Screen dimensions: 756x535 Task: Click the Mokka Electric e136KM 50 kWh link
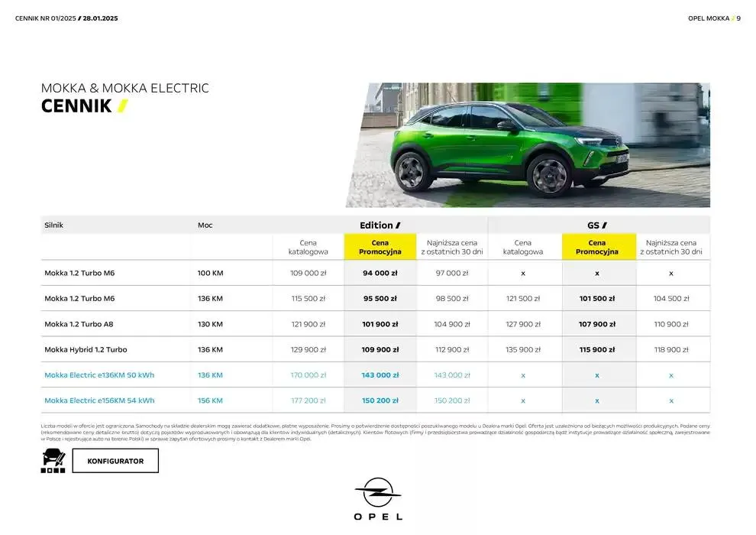(99, 375)
